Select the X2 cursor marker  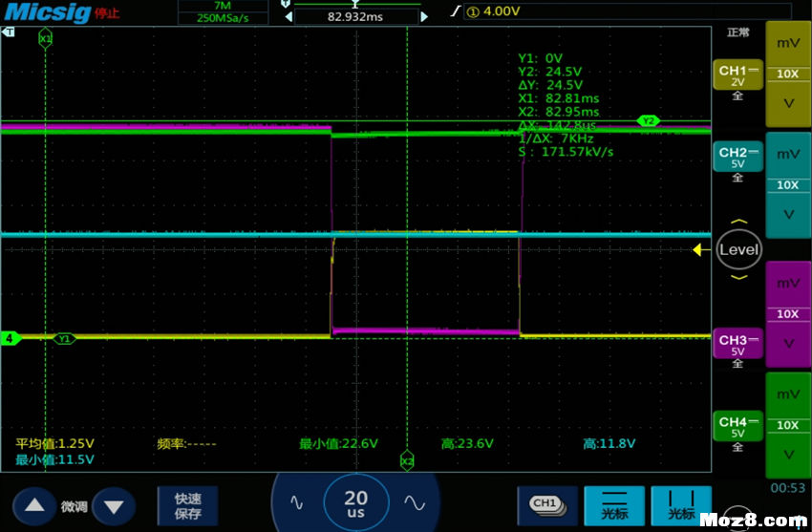pyautogui.click(x=407, y=460)
